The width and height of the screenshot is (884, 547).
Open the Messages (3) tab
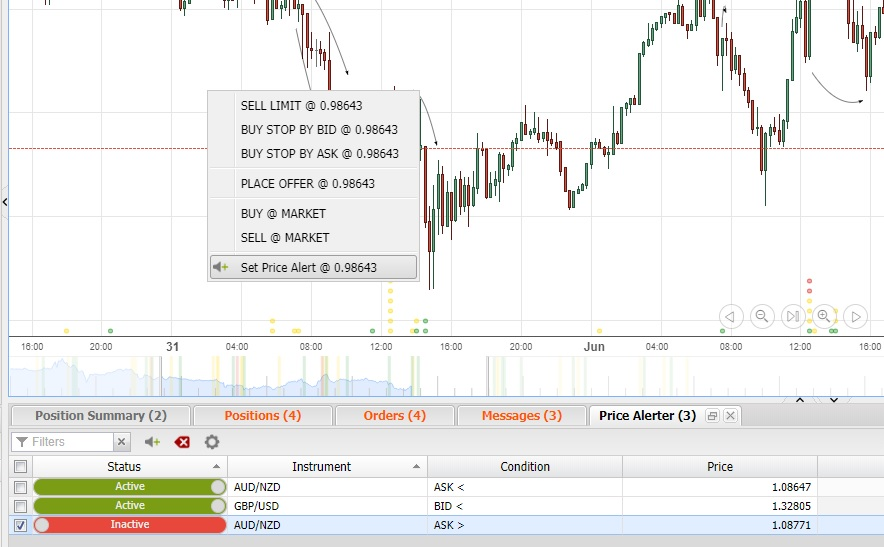(x=521, y=416)
